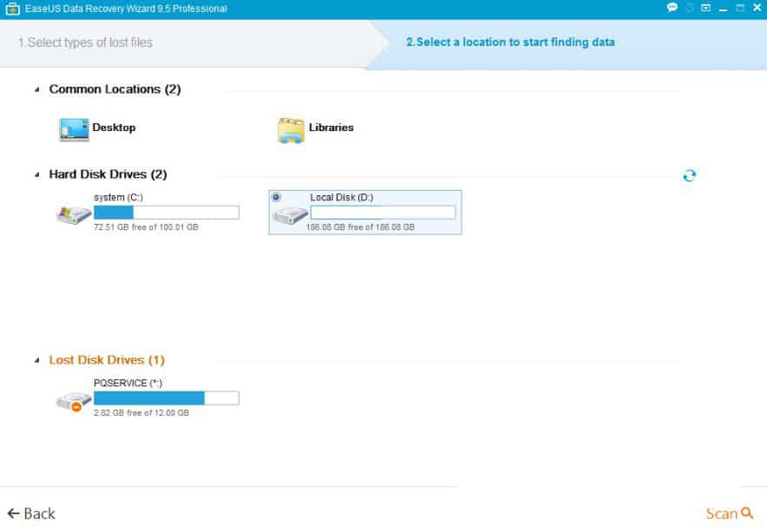Click the 'PQSERVICE (*:)' drive name
Image resolution: width=767 pixels, height=532 pixels.
pyautogui.click(x=128, y=383)
